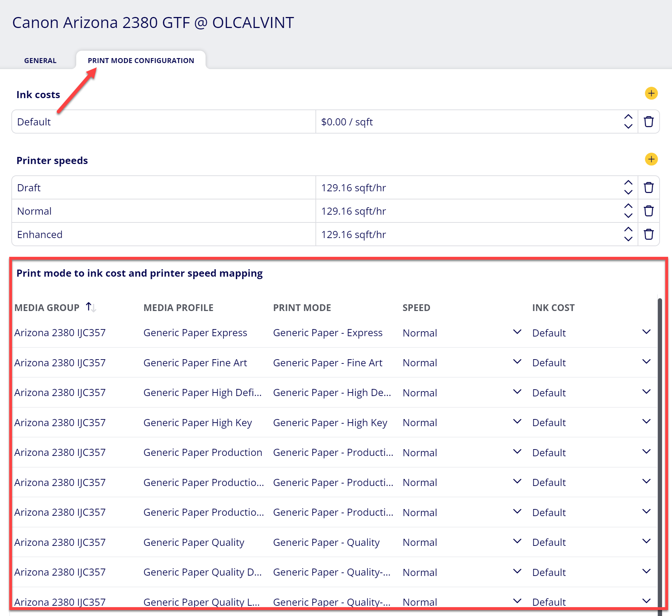Open Speed dropdown for Generic Paper Production row

pyautogui.click(x=517, y=452)
